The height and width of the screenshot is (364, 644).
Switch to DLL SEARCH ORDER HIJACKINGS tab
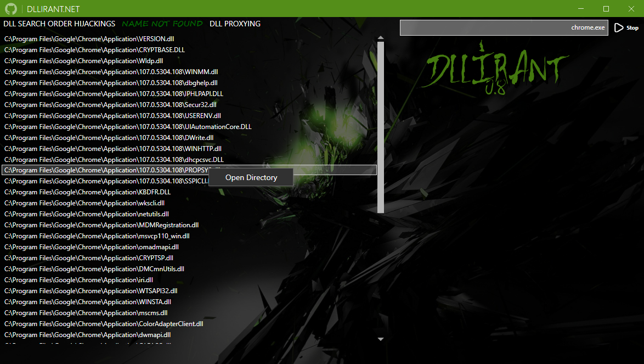coord(59,24)
